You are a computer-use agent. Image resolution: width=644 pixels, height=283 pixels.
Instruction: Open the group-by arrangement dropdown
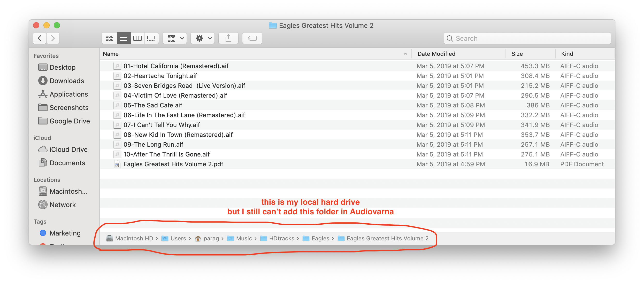175,38
